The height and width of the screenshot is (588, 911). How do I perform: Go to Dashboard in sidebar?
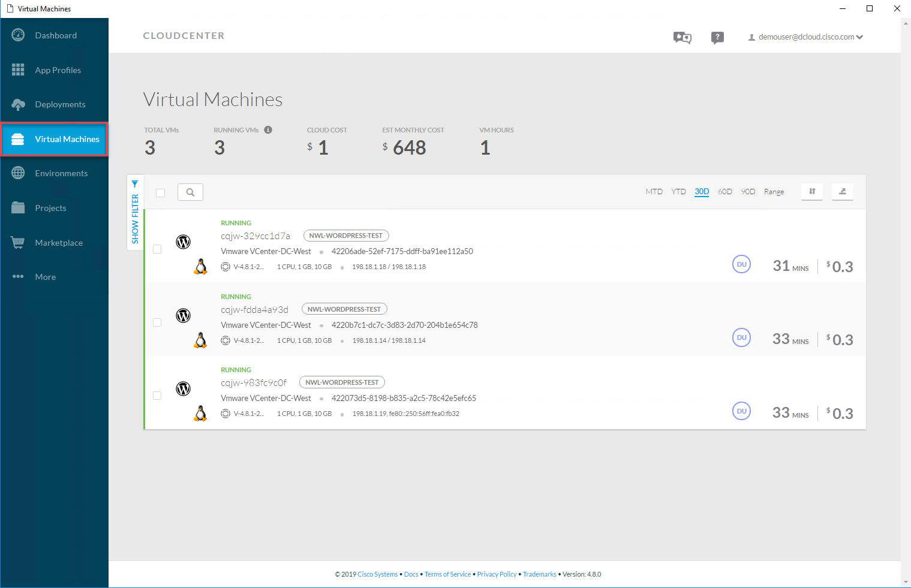point(56,35)
